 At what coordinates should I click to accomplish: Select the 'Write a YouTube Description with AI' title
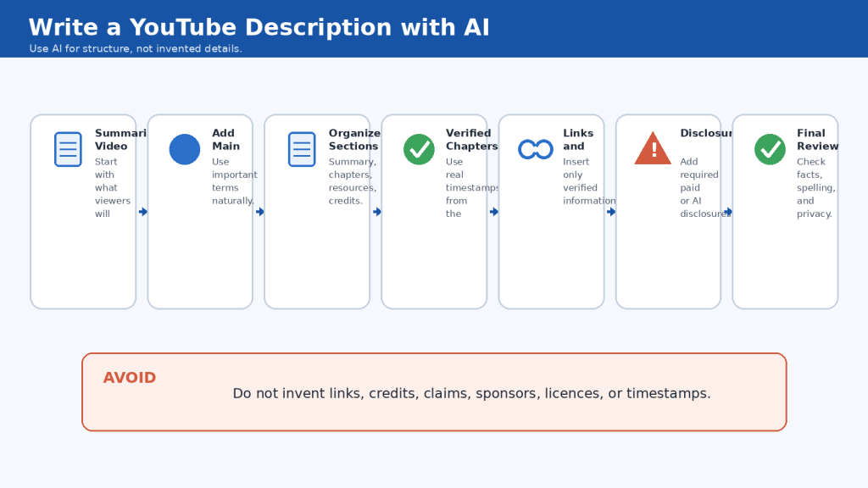click(x=259, y=27)
